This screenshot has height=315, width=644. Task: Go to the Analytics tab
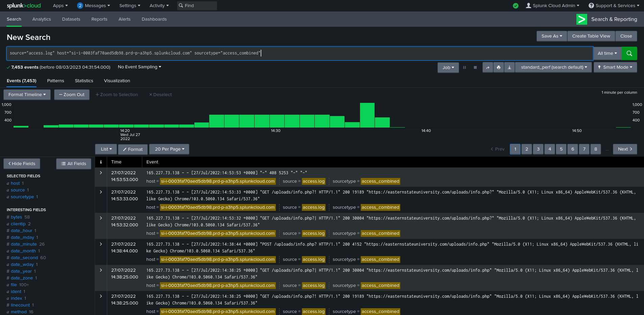(42, 19)
